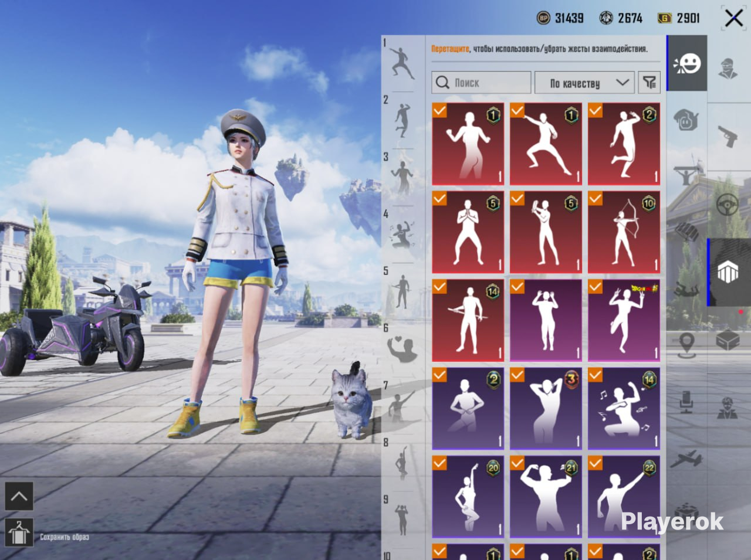Select the hands-behind-head emote with badge 3

pyautogui.click(x=546, y=409)
